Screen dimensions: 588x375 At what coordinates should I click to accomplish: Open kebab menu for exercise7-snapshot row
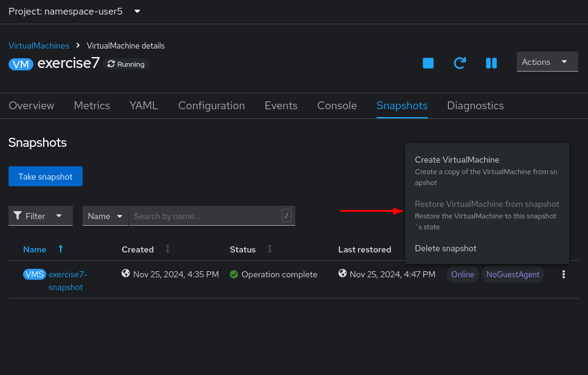[x=564, y=274]
